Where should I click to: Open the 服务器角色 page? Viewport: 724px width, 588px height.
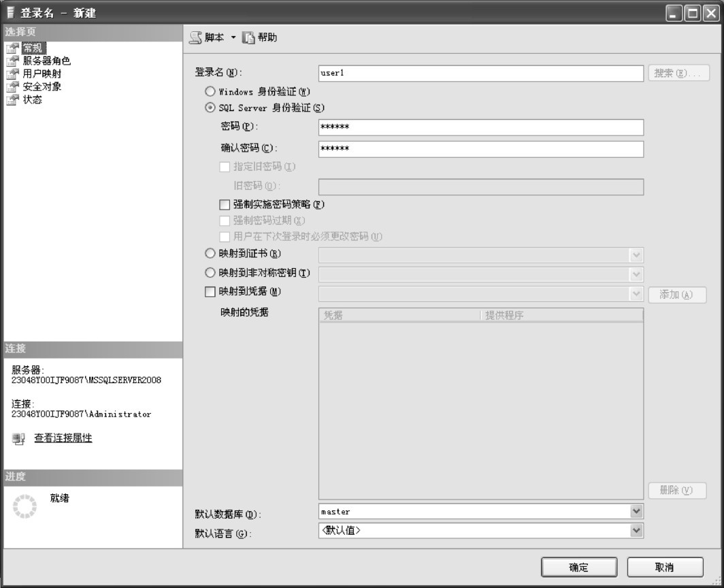tap(47, 61)
